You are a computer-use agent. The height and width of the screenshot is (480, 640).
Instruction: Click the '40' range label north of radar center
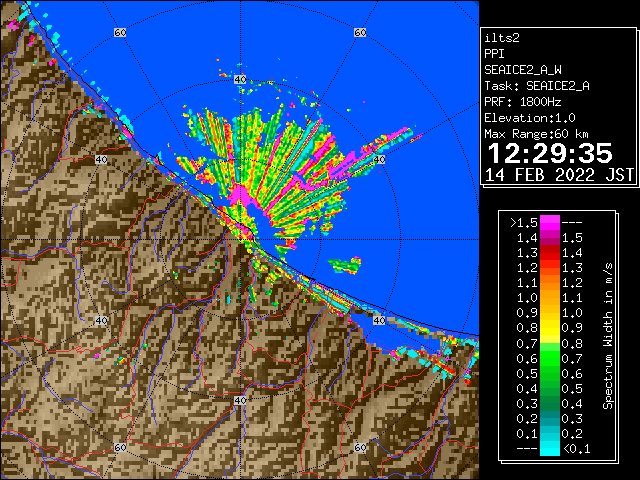click(x=240, y=79)
